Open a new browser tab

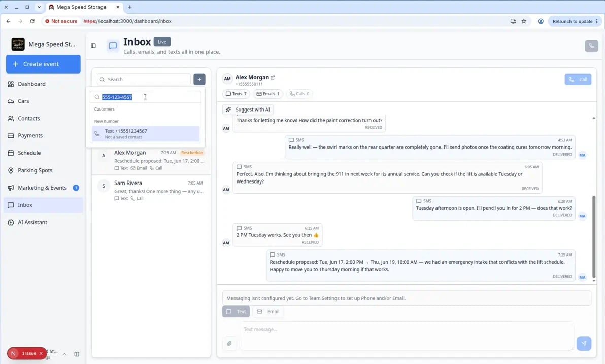(129, 7)
